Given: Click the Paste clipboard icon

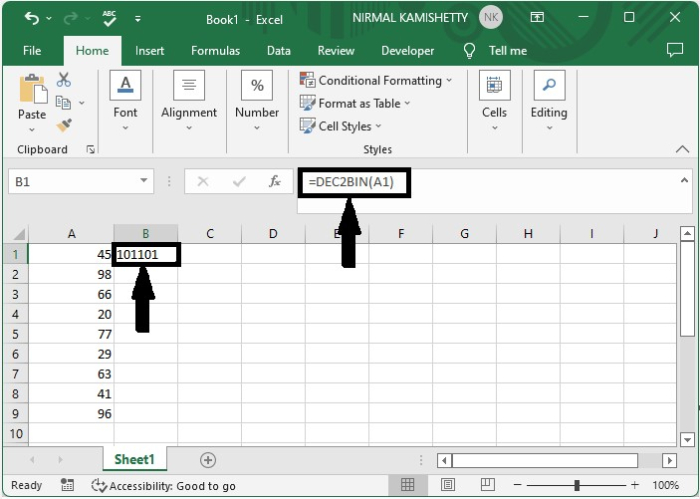Looking at the screenshot, I should [x=32, y=98].
